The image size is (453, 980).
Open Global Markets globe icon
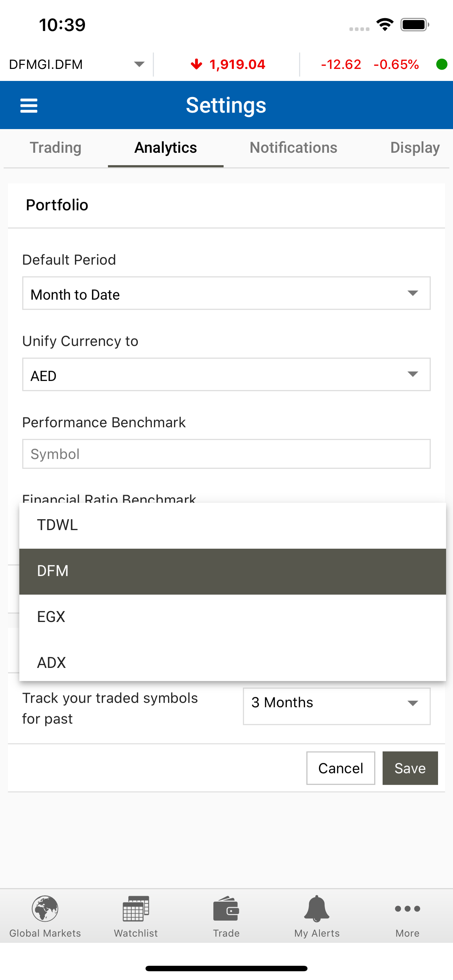(x=45, y=909)
